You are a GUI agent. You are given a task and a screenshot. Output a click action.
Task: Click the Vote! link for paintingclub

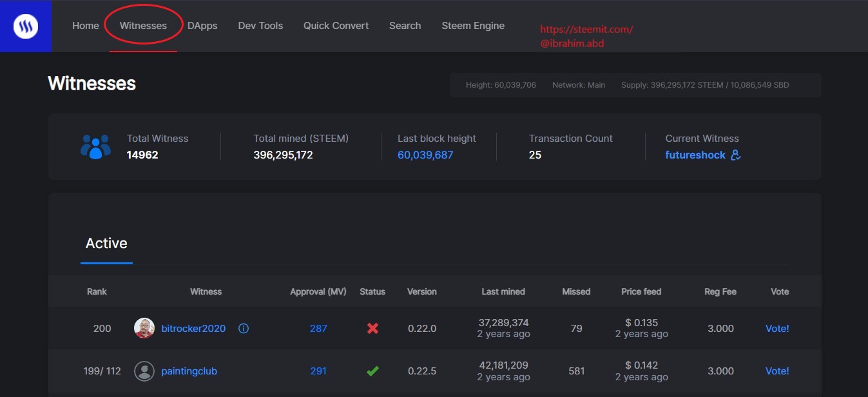coord(777,371)
